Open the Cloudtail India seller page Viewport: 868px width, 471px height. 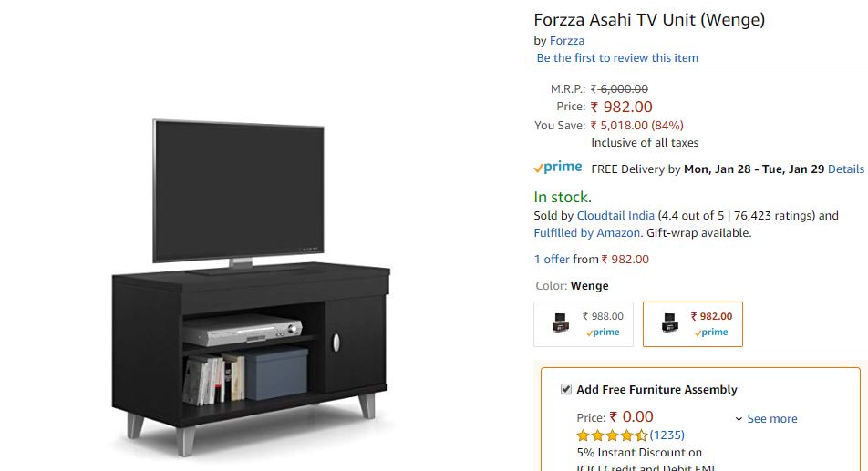coord(615,216)
